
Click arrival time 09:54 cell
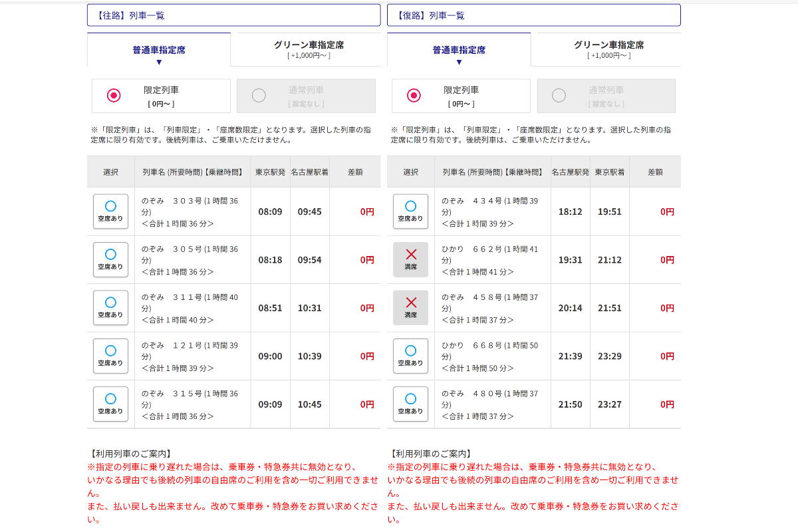(310, 259)
